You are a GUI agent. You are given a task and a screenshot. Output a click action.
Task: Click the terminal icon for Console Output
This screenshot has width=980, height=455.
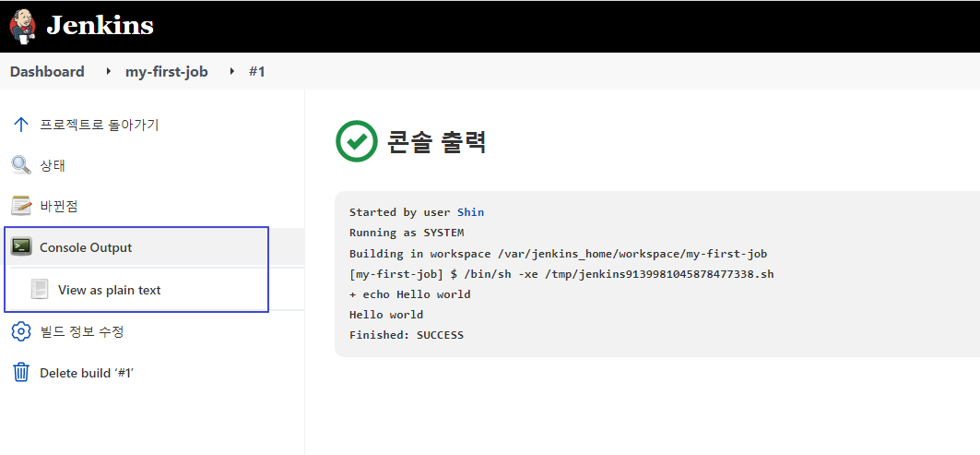(21, 247)
